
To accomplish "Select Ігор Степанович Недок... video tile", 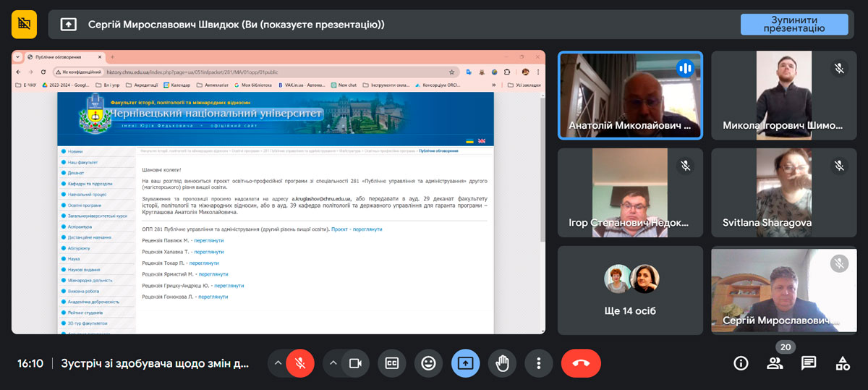I will point(630,192).
